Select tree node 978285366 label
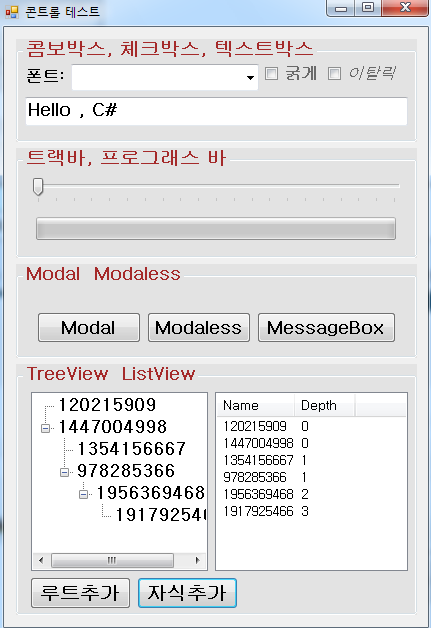 pyautogui.click(x=126, y=471)
